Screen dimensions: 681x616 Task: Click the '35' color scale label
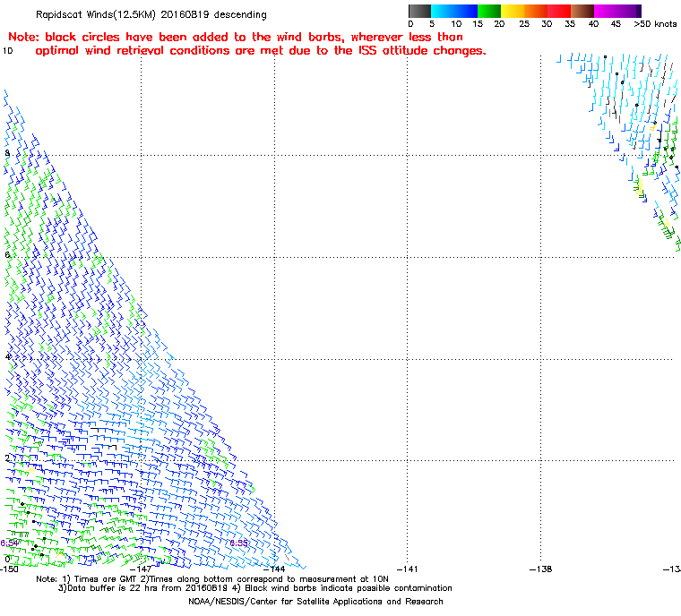coord(570,24)
